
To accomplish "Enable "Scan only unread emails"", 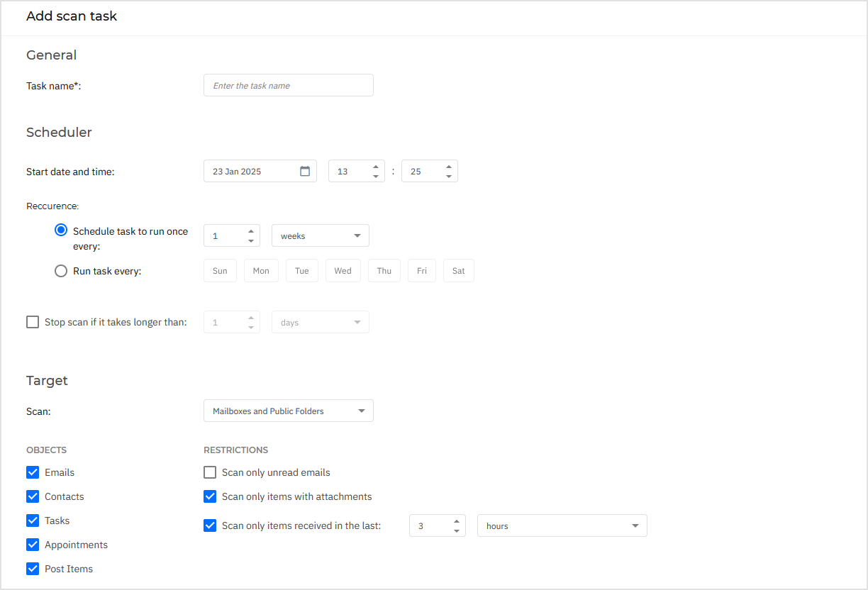I will point(210,472).
